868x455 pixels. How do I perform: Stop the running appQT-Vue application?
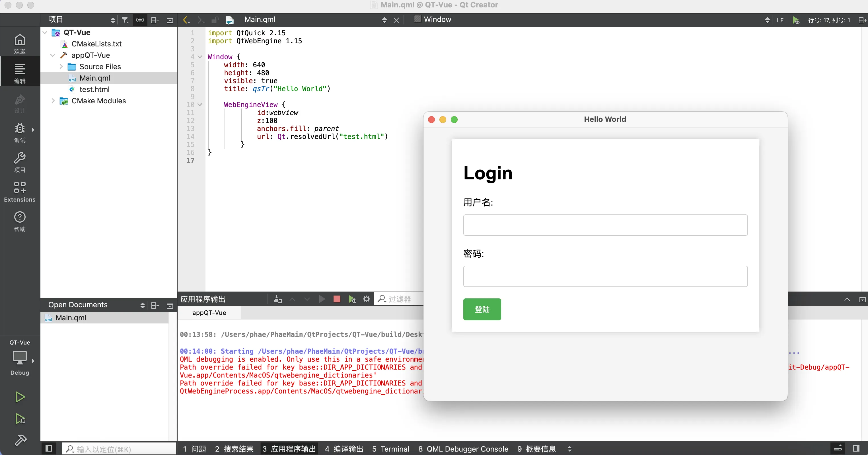click(x=337, y=299)
